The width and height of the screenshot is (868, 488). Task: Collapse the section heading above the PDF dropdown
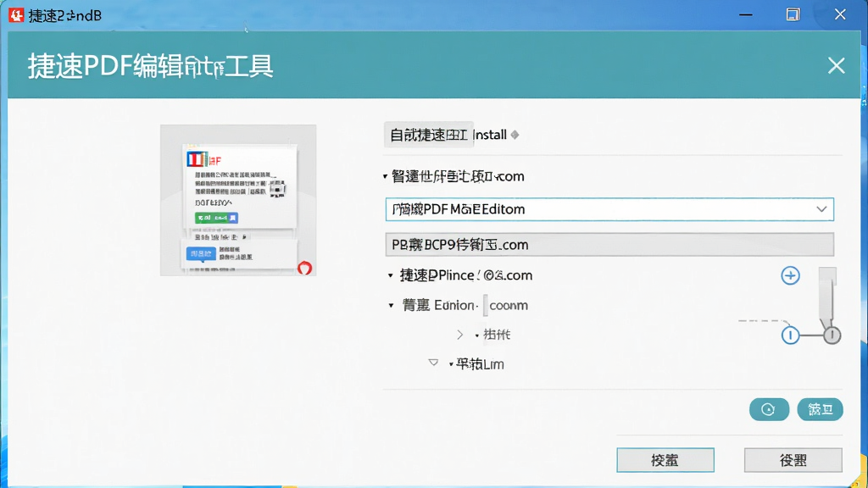(386, 176)
